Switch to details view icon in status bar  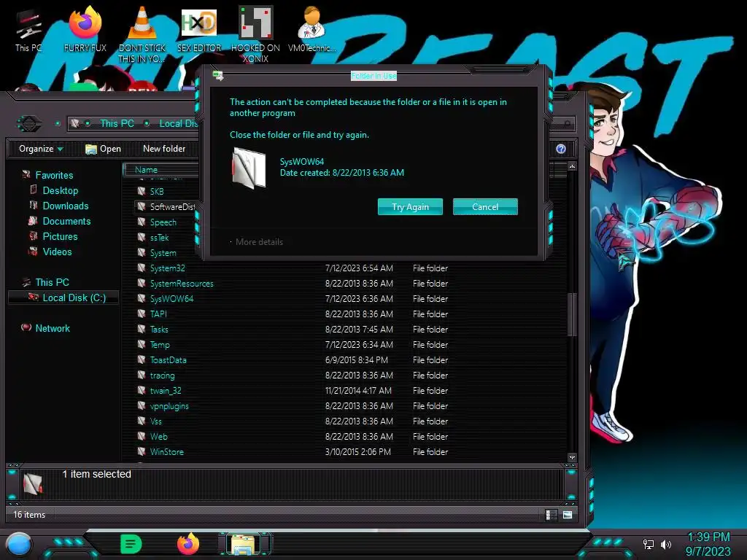coord(551,515)
